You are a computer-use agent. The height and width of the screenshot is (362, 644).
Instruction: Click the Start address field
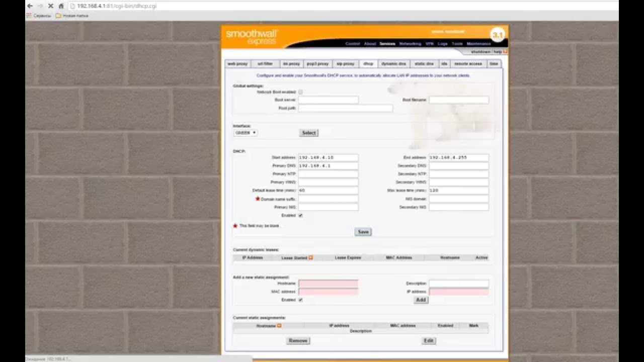(329, 157)
